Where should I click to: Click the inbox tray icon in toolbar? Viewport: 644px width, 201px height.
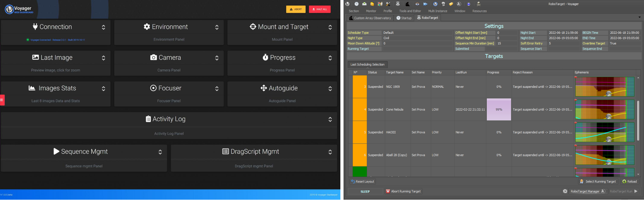tap(364, 4)
